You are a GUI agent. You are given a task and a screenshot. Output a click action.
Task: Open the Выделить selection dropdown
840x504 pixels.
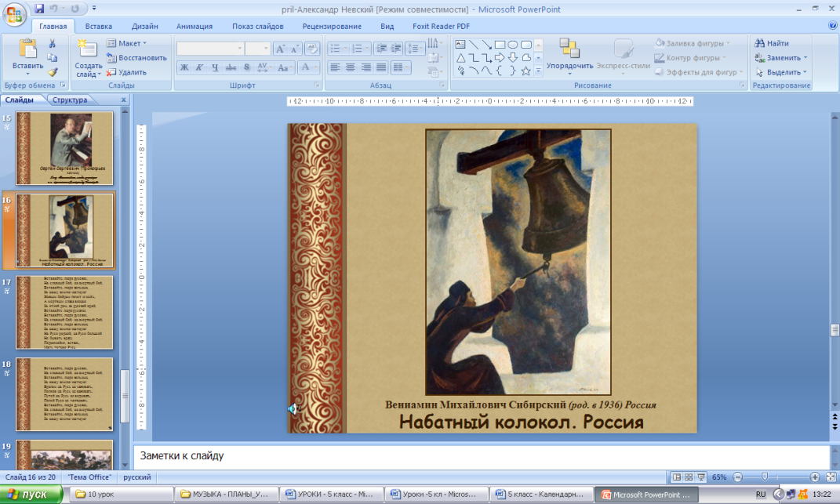(781, 72)
